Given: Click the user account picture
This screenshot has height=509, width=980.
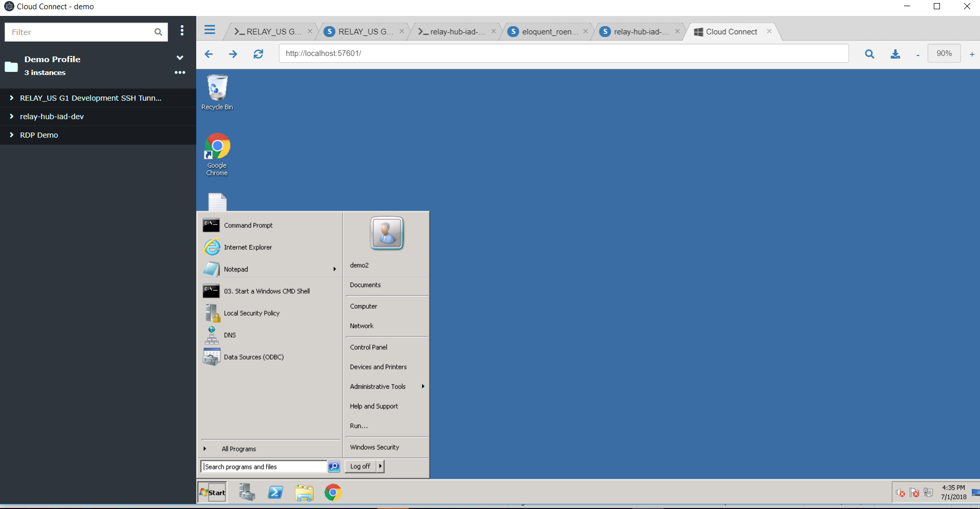Looking at the screenshot, I should point(387,233).
